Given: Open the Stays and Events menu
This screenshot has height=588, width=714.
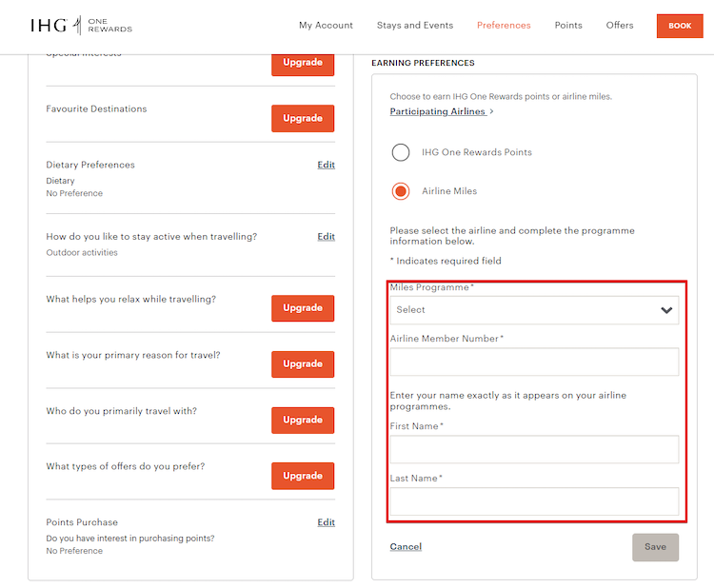Looking at the screenshot, I should pos(415,26).
